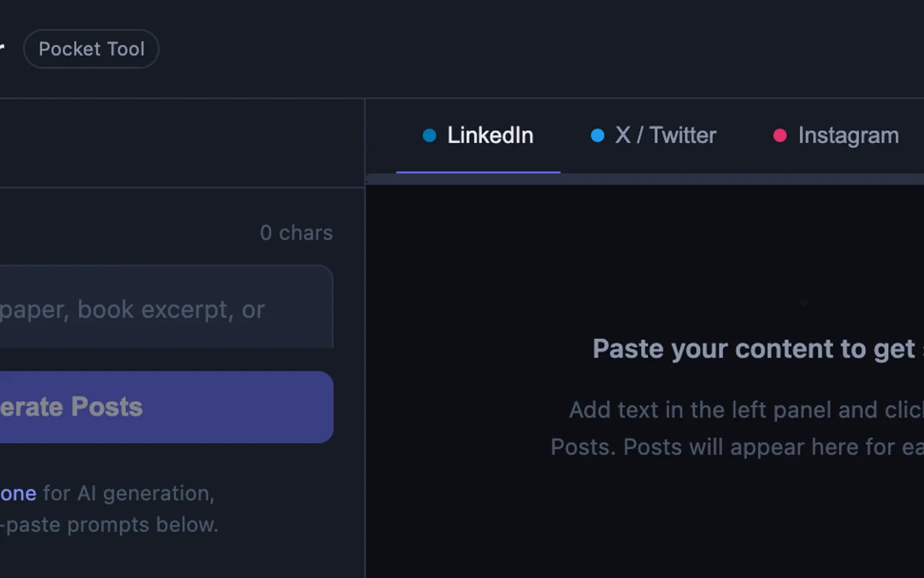Viewport: 924px width, 578px height.
Task: Click the divider between left and right panels
Action: pyautogui.click(x=366, y=361)
